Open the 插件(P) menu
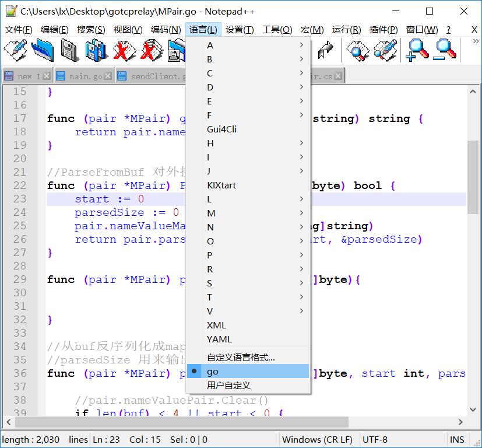The width and height of the screenshot is (482, 448). point(384,30)
